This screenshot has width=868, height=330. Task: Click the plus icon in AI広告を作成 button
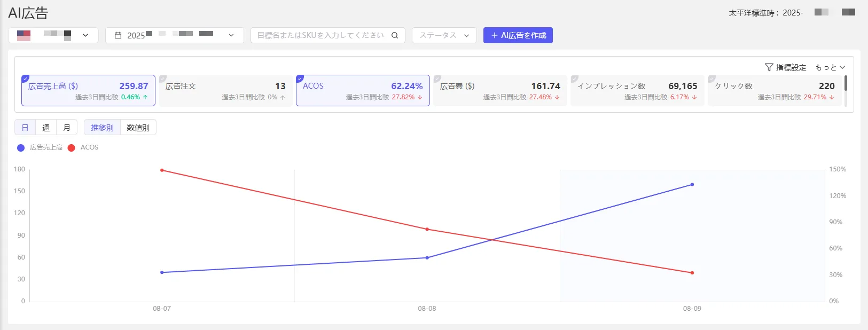coord(495,35)
